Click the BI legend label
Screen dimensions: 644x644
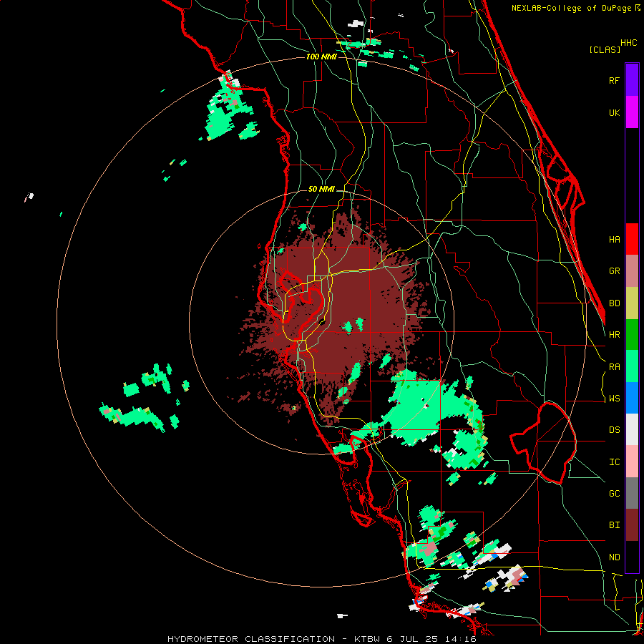(x=614, y=525)
